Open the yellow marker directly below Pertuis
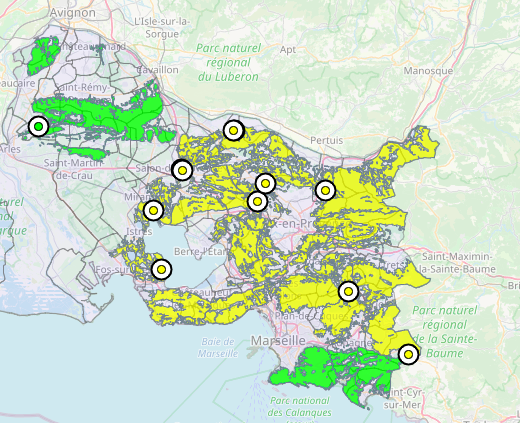 325,190
